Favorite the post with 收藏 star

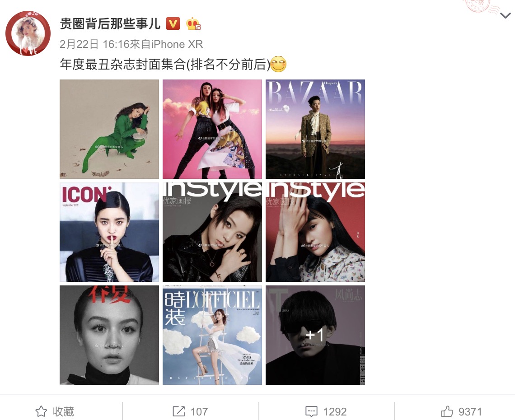coord(55,411)
